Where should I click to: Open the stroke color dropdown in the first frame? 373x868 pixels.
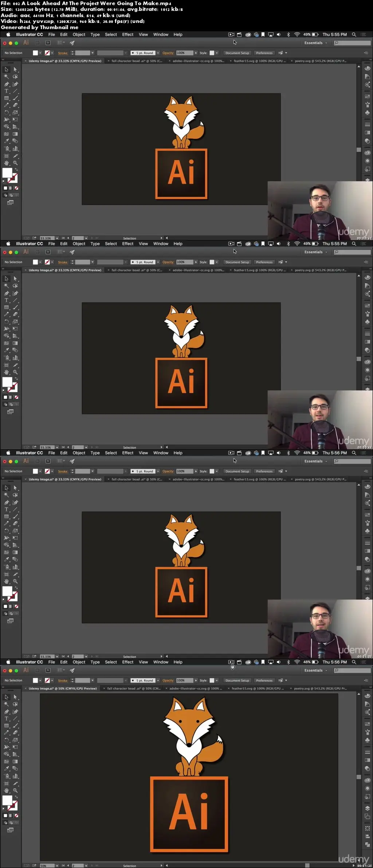tap(52, 53)
